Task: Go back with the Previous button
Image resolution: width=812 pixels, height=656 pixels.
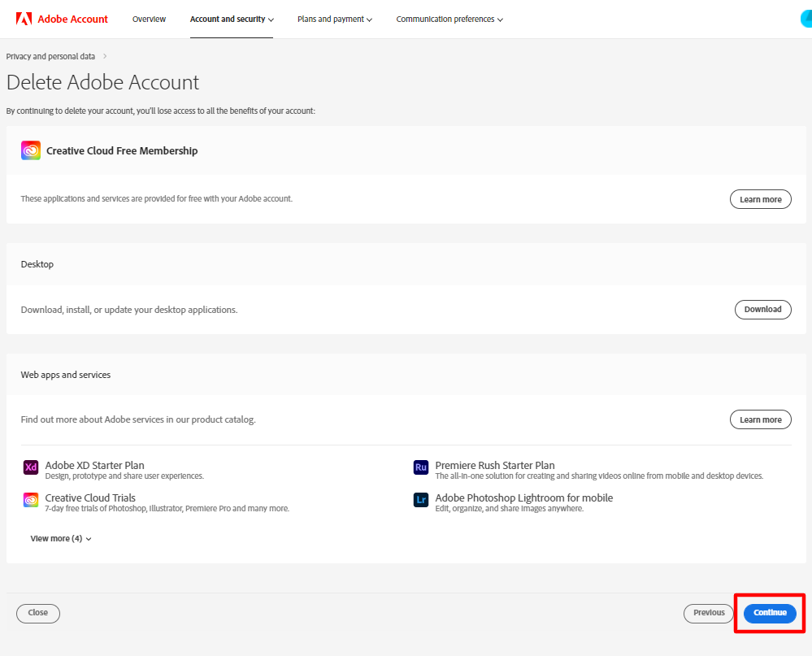Action: point(709,613)
